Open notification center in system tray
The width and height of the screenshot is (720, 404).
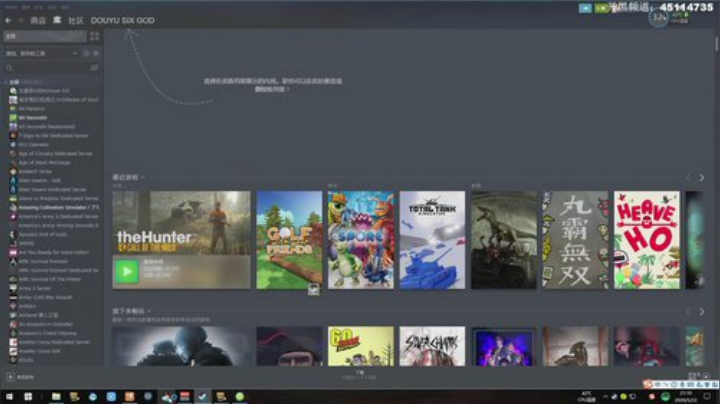point(708,397)
